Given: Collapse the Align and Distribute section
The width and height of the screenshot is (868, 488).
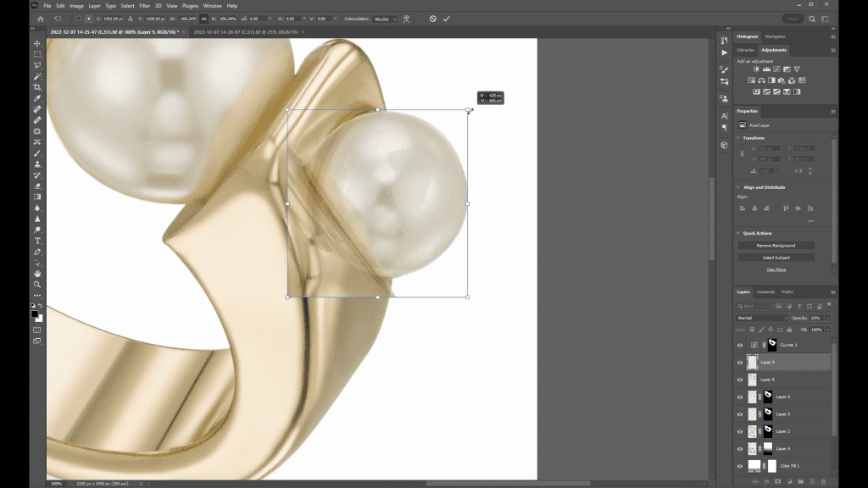Looking at the screenshot, I should pyautogui.click(x=738, y=187).
